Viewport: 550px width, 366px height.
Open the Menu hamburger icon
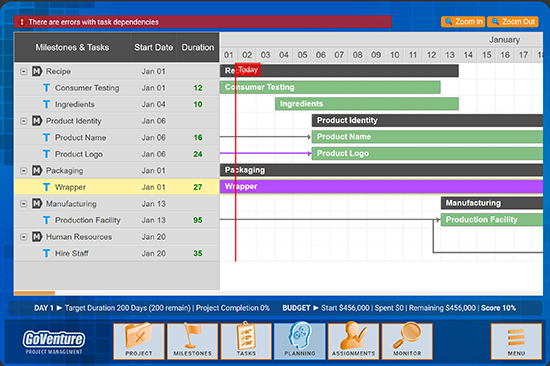point(516,341)
